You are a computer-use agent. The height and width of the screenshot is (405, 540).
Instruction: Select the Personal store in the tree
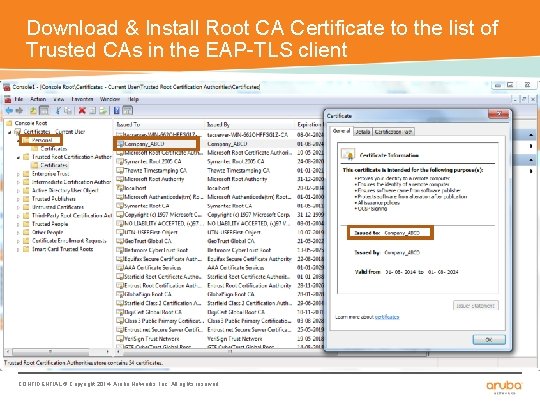tap(42, 140)
